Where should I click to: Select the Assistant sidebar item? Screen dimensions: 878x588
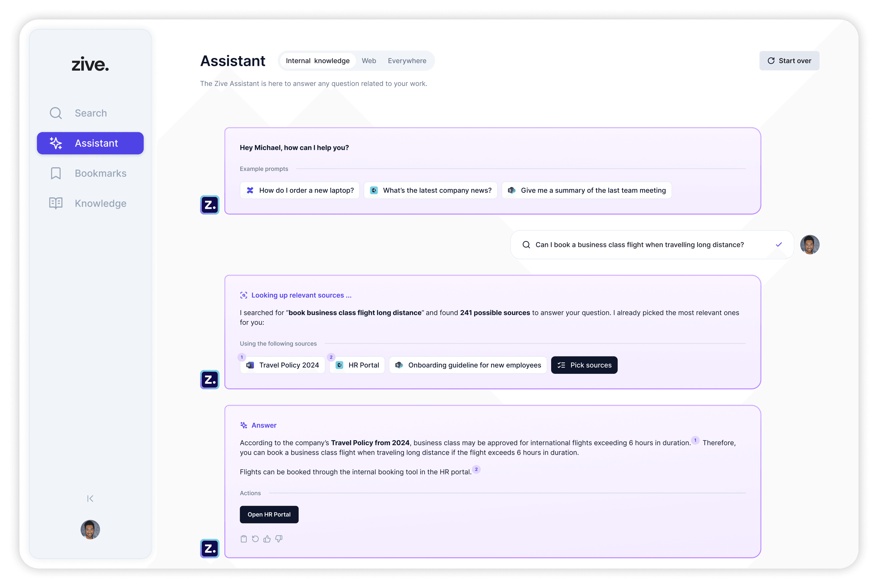click(x=90, y=143)
